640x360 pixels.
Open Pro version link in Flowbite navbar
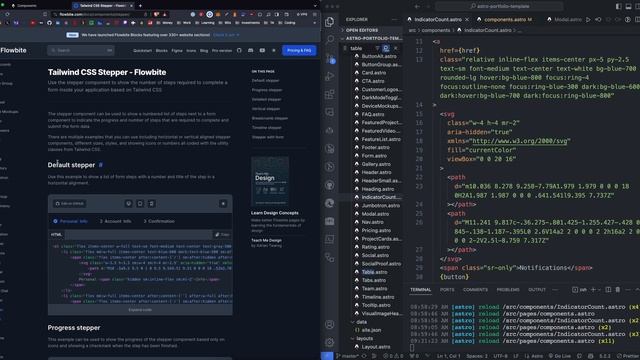tap(222, 51)
